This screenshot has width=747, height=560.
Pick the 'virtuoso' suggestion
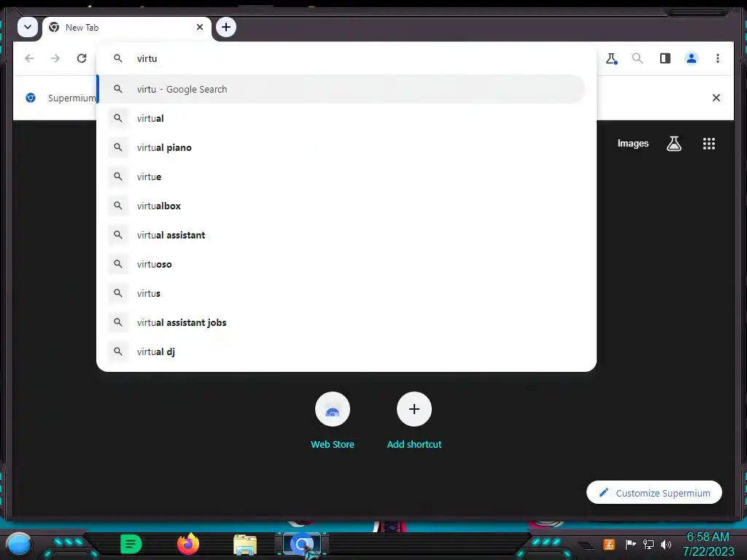pos(341,264)
